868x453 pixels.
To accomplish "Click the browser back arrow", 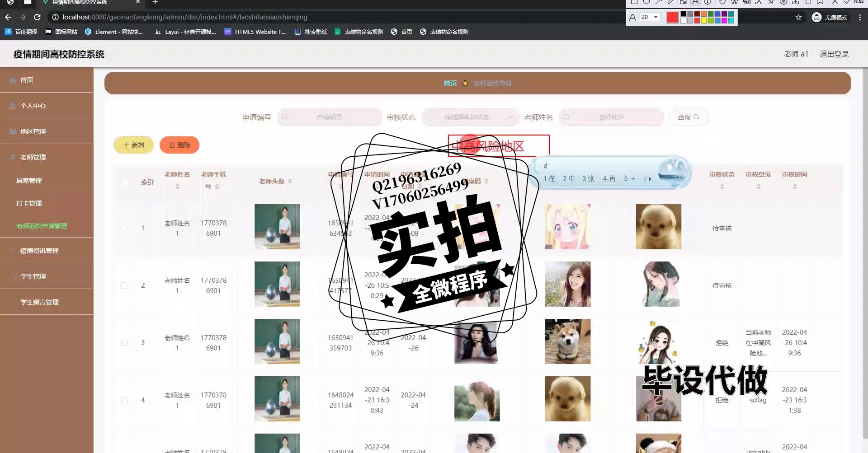I will (8, 17).
